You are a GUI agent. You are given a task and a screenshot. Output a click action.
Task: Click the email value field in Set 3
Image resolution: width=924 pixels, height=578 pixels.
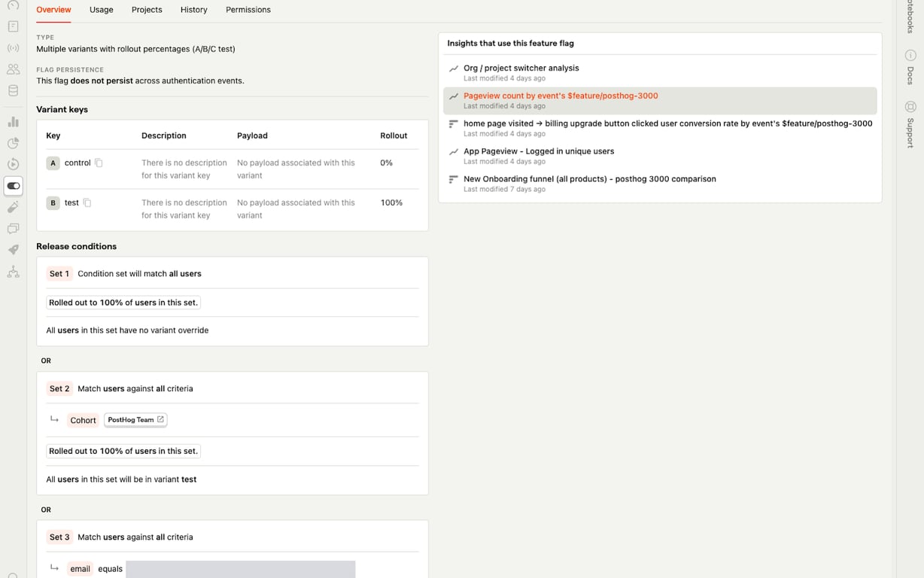pyautogui.click(x=240, y=569)
